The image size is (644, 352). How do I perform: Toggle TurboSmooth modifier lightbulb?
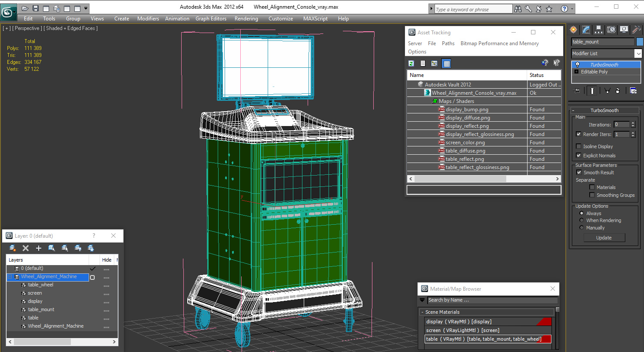pos(577,65)
